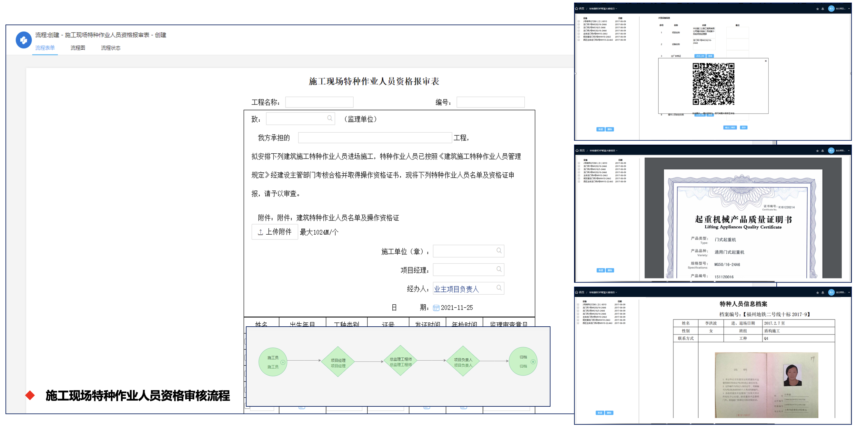Click 删除 button in 特种人员信息档案 window
Screen dimensions: 868x428
(x=609, y=413)
